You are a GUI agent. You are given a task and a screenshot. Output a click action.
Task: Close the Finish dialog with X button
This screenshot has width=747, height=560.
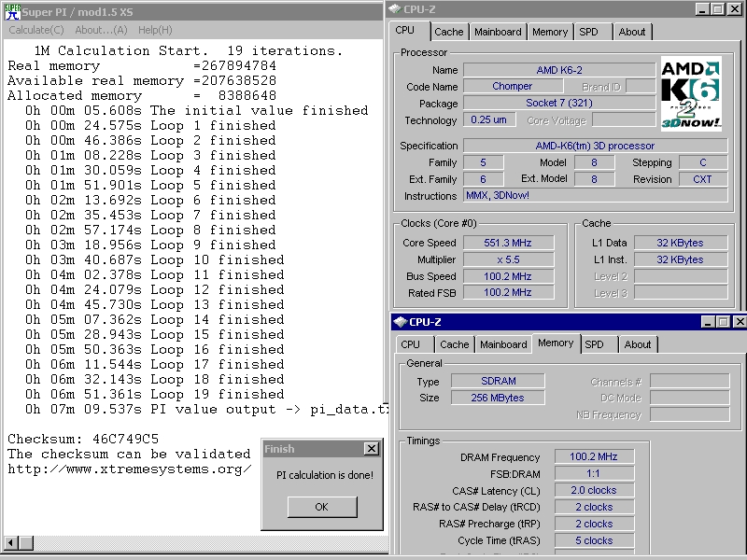[371, 449]
